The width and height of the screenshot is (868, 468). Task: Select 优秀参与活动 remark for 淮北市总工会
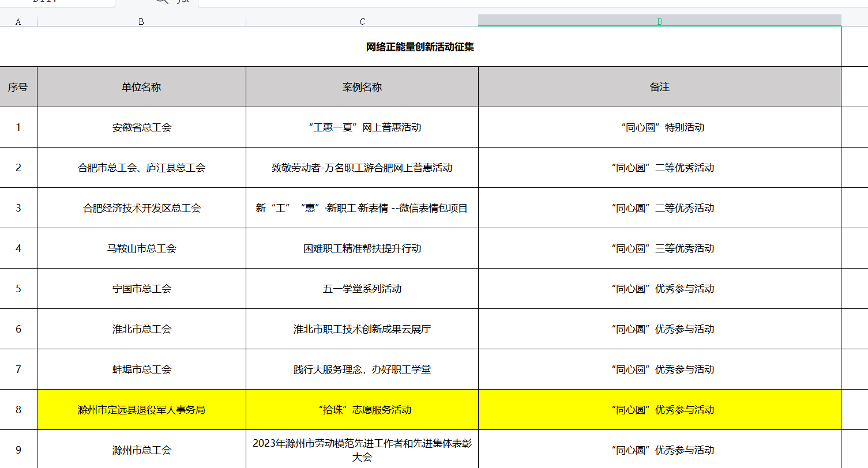(x=660, y=329)
